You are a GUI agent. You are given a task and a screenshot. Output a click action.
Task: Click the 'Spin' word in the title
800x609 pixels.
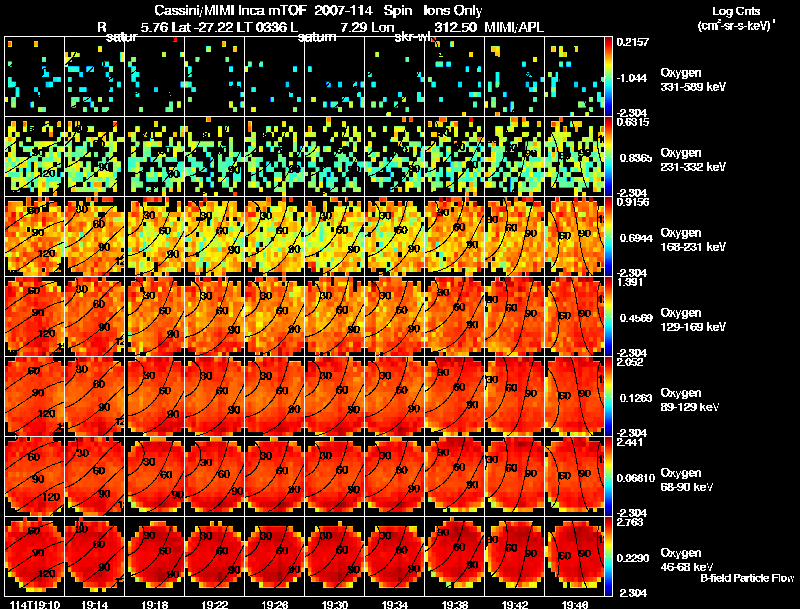(398, 11)
